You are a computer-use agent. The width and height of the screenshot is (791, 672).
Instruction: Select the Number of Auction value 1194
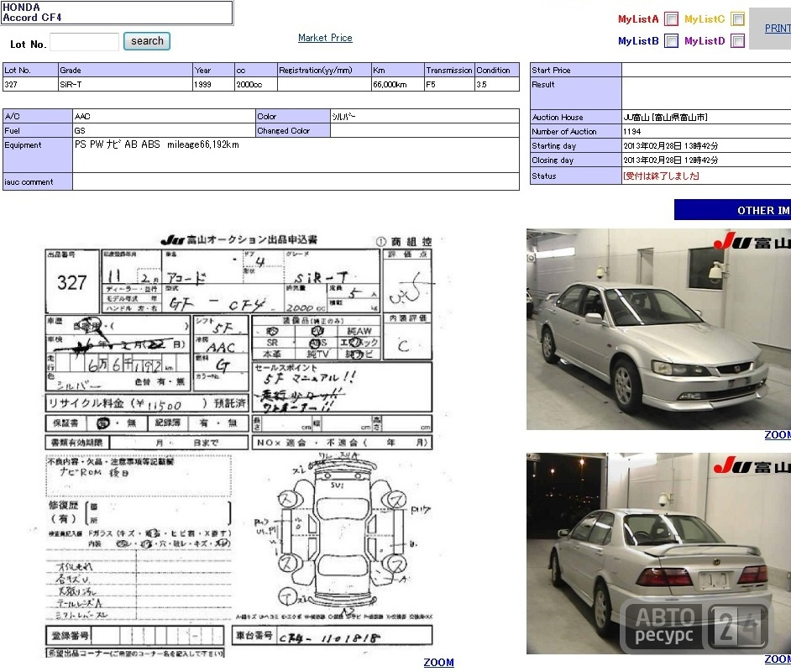[x=631, y=131]
